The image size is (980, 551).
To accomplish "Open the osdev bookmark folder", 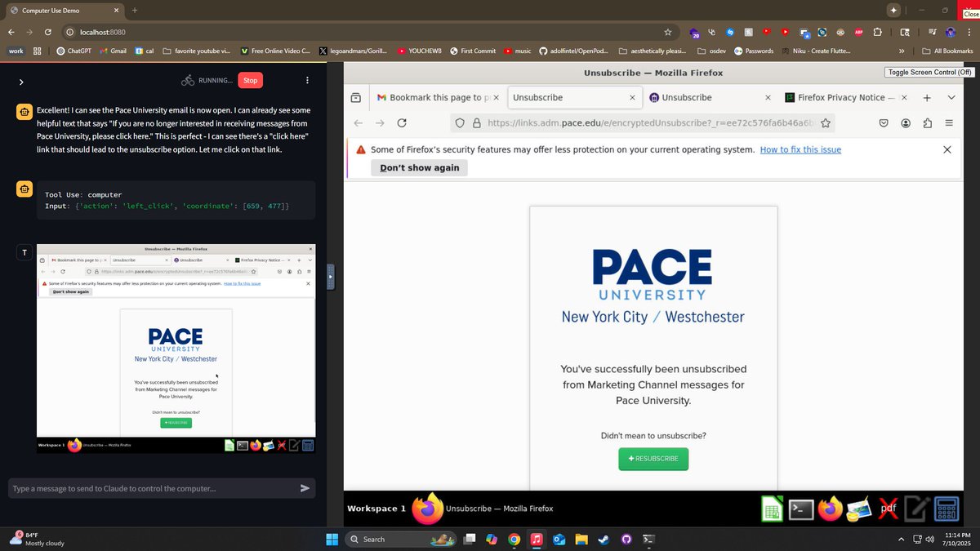I will click(711, 51).
